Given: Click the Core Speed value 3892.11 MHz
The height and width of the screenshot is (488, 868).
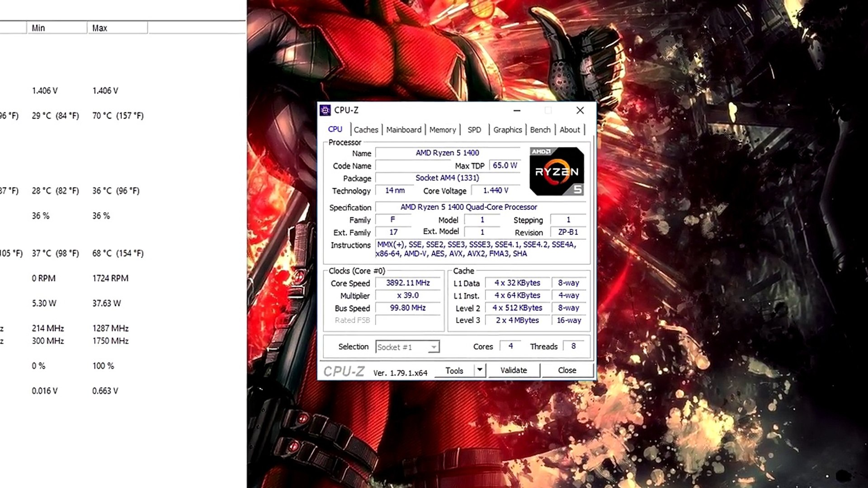Looking at the screenshot, I should [408, 283].
